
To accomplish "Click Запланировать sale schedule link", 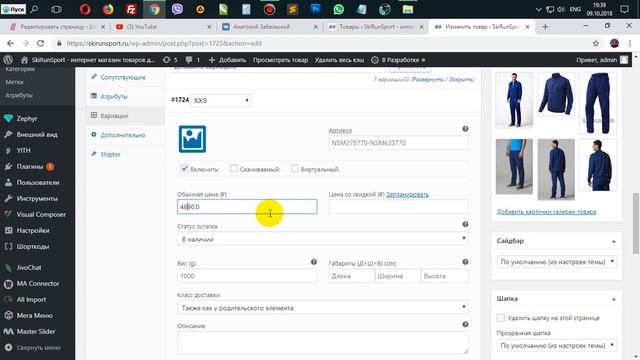I will 407,194.
